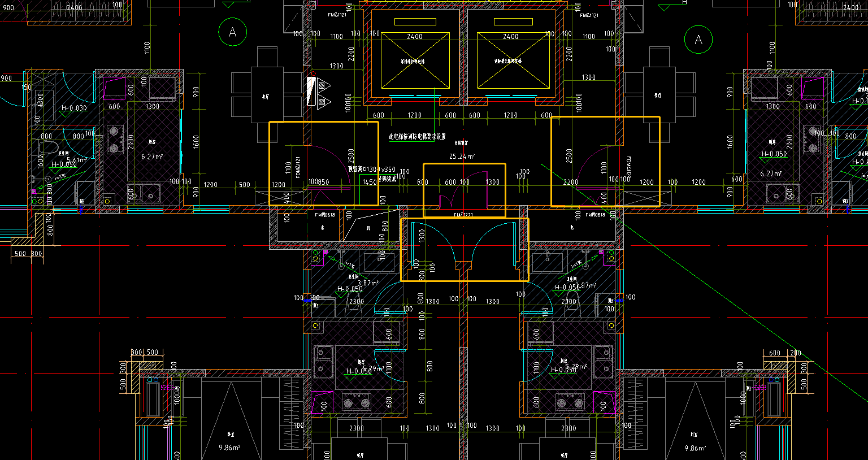Pick the left leaf of cyan double door
This screenshot has height=460, width=868.
pos(432,244)
